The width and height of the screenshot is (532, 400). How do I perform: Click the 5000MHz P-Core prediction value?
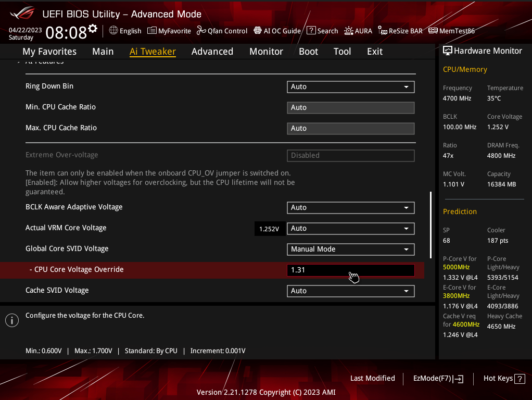tap(457, 267)
